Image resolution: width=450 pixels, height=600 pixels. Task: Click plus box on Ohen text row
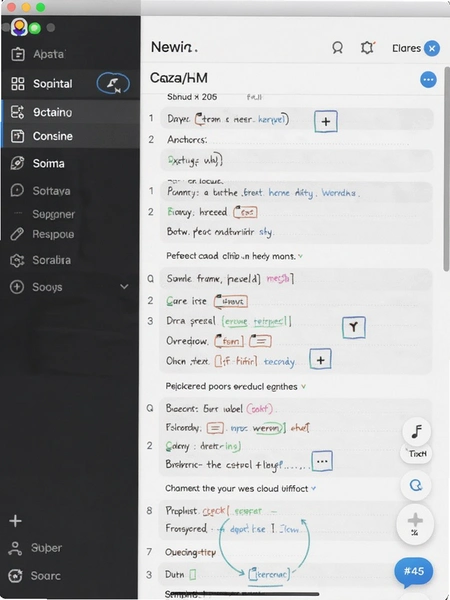(320, 360)
